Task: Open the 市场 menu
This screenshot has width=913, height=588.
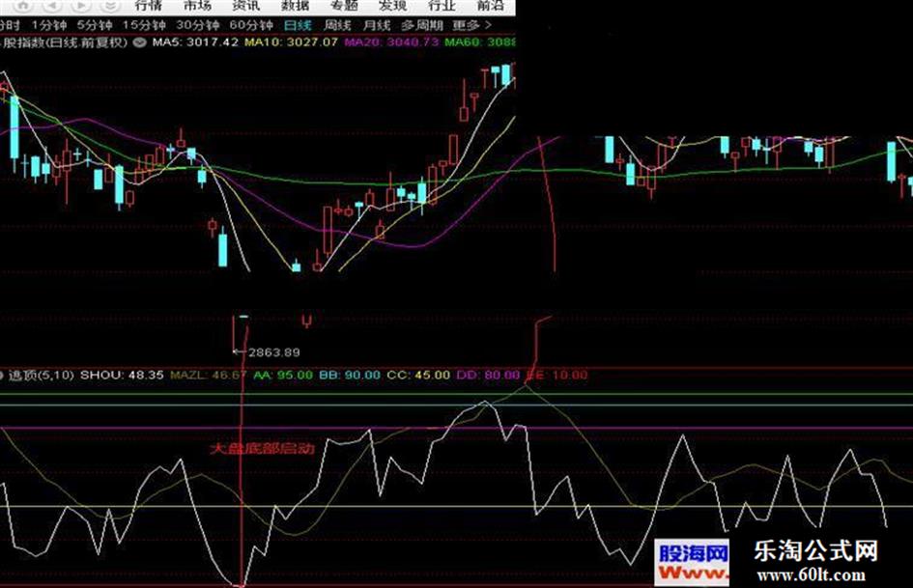Action: 197,5
